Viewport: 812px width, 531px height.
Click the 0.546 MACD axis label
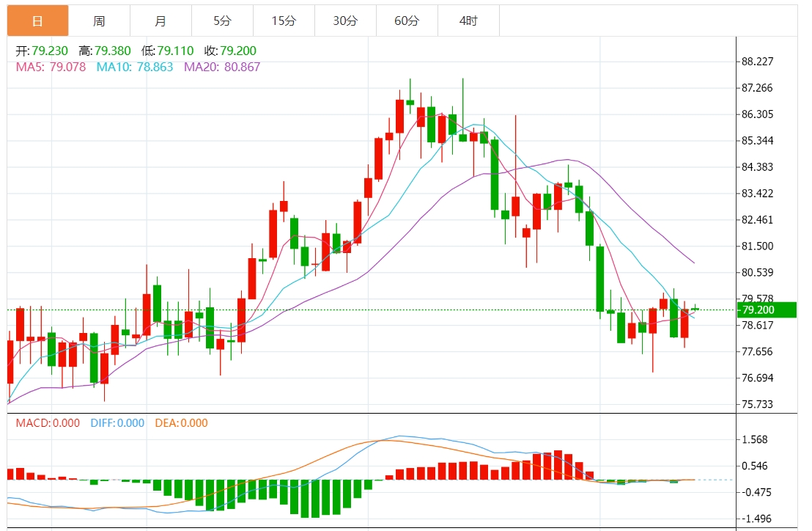pos(755,466)
